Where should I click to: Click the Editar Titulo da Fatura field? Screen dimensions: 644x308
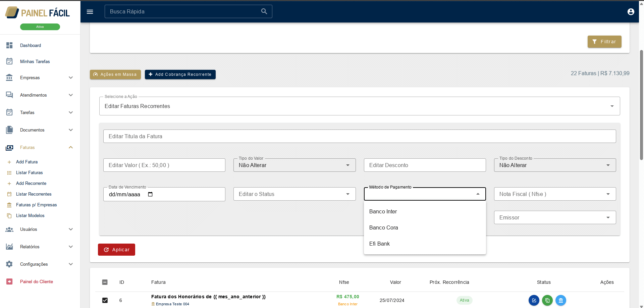tap(359, 136)
